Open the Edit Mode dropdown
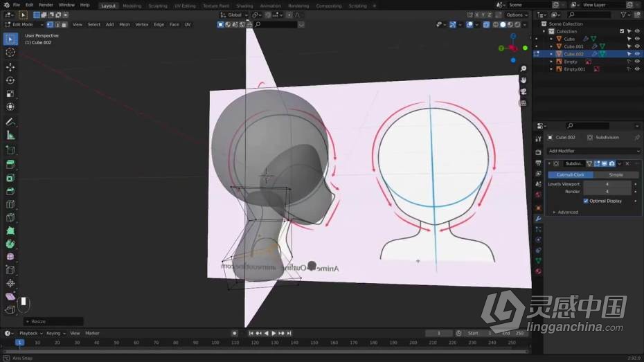This screenshot has height=362, width=644. (24, 25)
